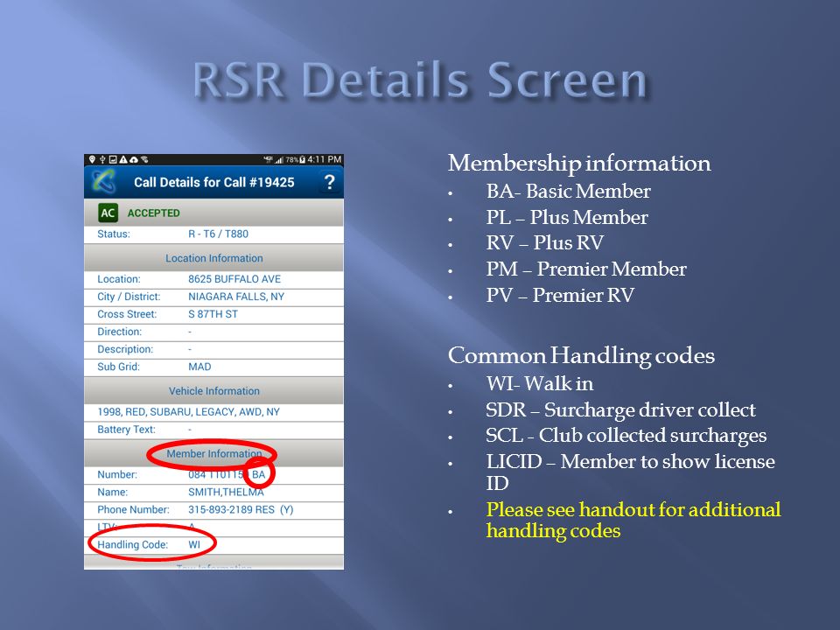This screenshot has height=630, width=840.
Task: Tap the ACCEPTED status label
Action: click(153, 213)
